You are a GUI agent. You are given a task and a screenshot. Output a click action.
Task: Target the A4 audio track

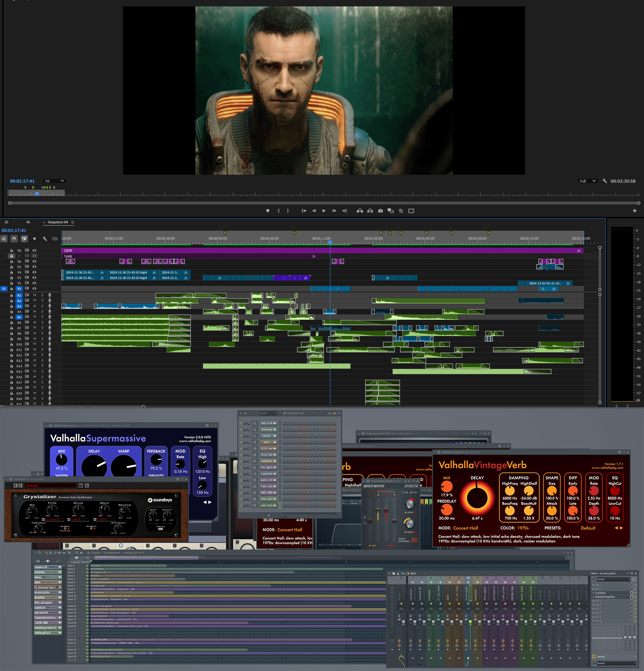coord(19,312)
